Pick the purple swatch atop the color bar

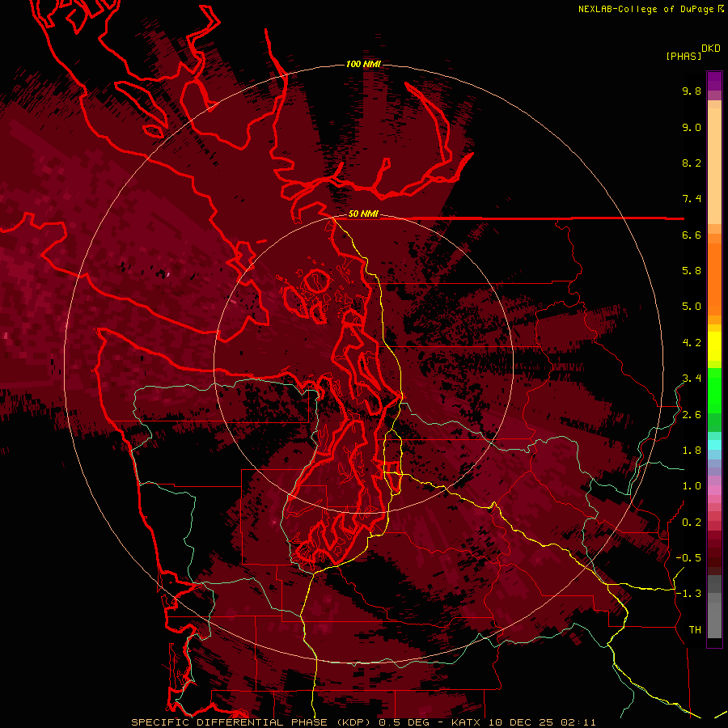(x=714, y=81)
